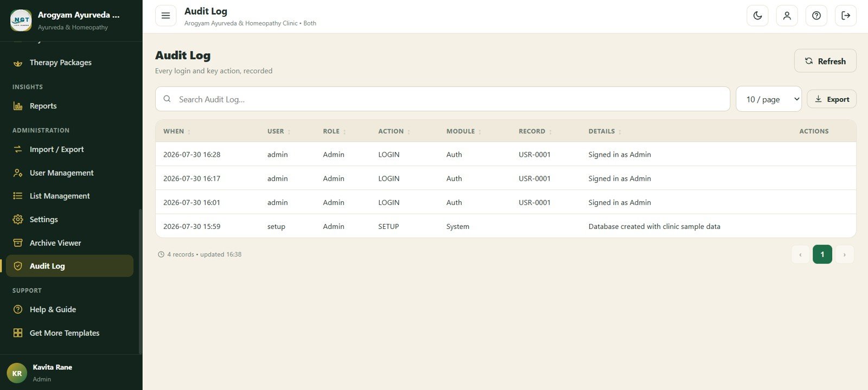The height and width of the screenshot is (390, 868).
Task: Toggle dark mode with the moon icon
Action: point(757,16)
